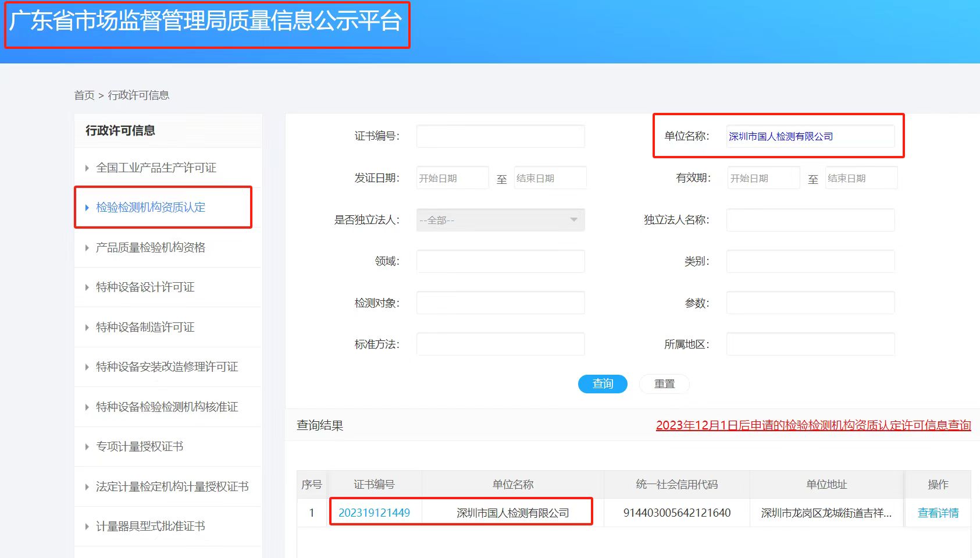Pick 发证日期 start date field

[452, 178]
